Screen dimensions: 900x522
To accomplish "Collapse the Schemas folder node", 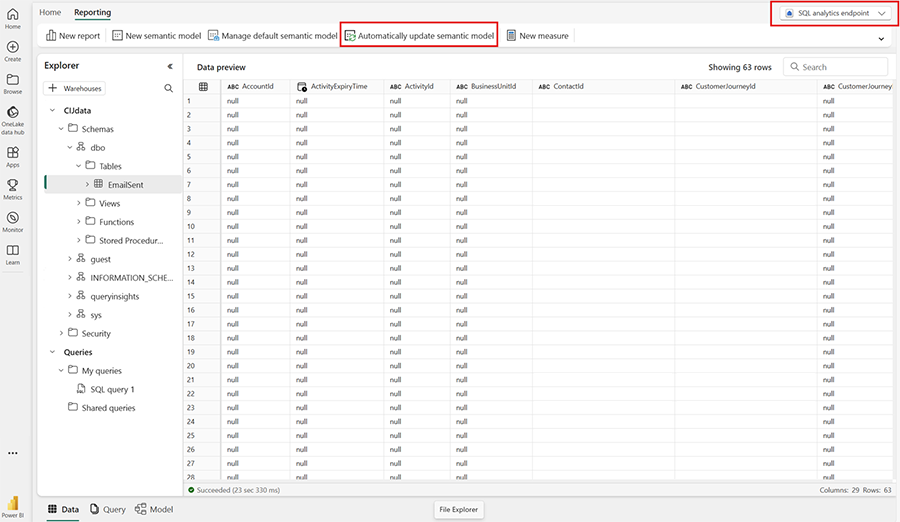I will [61, 129].
